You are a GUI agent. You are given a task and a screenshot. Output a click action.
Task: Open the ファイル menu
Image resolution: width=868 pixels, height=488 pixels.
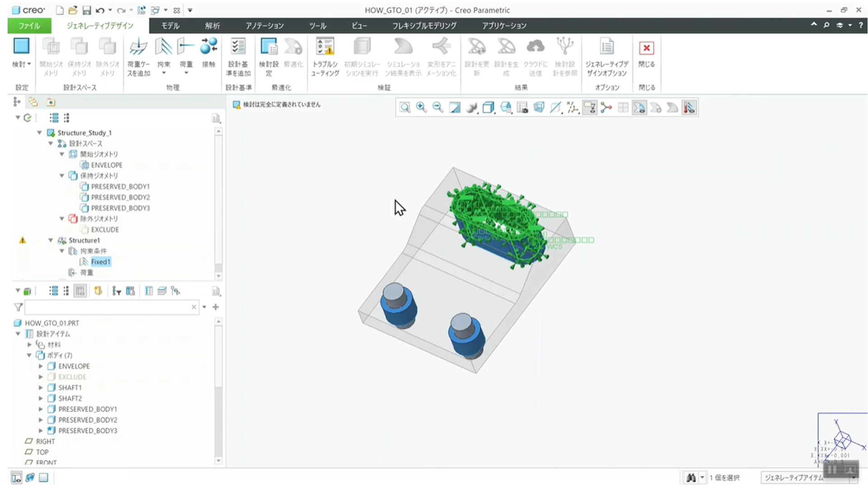29,26
